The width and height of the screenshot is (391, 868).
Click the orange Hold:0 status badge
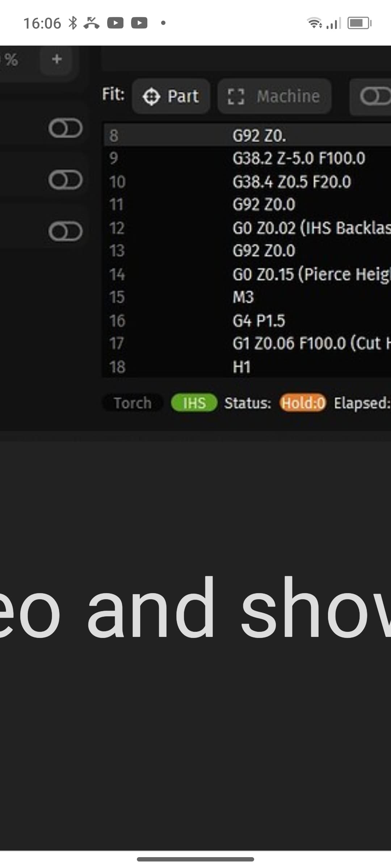pyautogui.click(x=303, y=403)
